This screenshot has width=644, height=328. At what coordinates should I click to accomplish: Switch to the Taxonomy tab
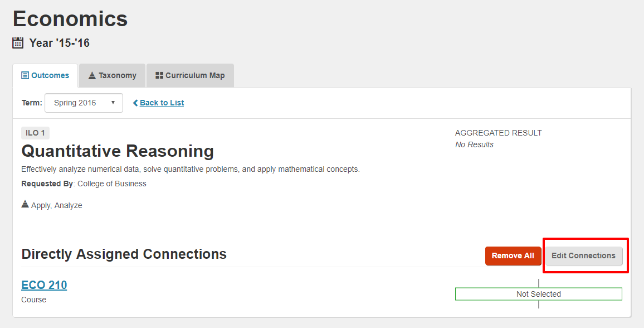click(112, 76)
